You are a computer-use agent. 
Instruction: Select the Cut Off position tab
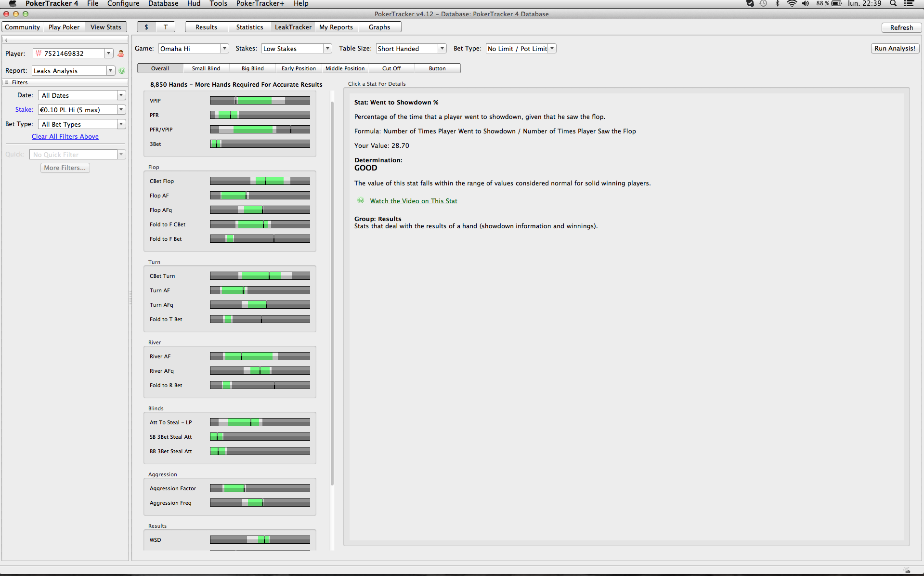pyautogui.click(x=391, y=68)
